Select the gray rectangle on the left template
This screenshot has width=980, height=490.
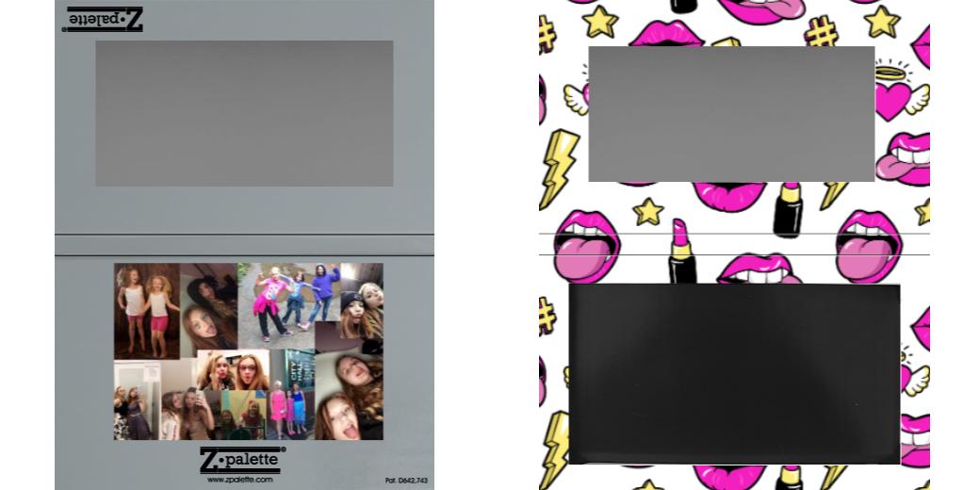click(x=244, y=113)
